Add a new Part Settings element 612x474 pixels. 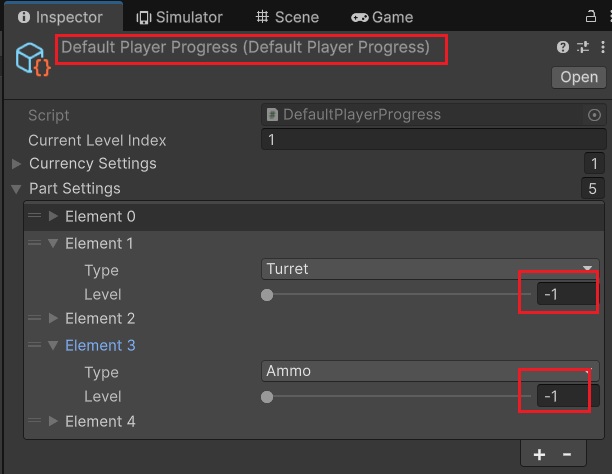pos(540,454)
